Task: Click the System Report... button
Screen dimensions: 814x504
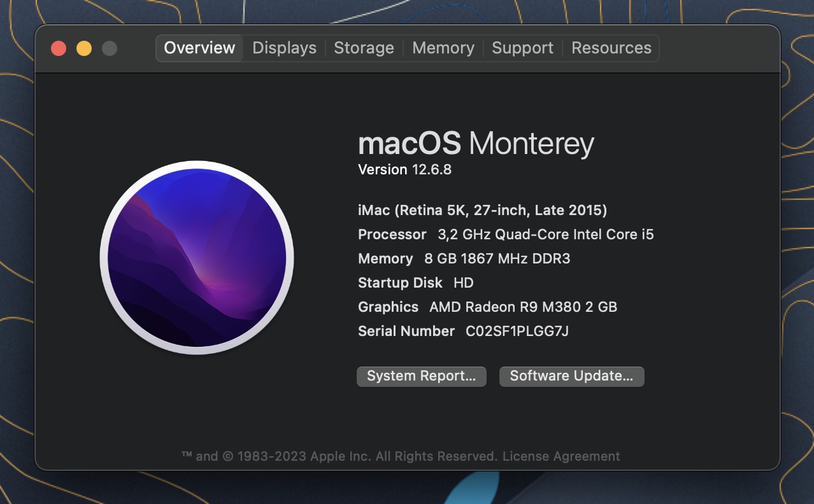Action: [421, 376]
